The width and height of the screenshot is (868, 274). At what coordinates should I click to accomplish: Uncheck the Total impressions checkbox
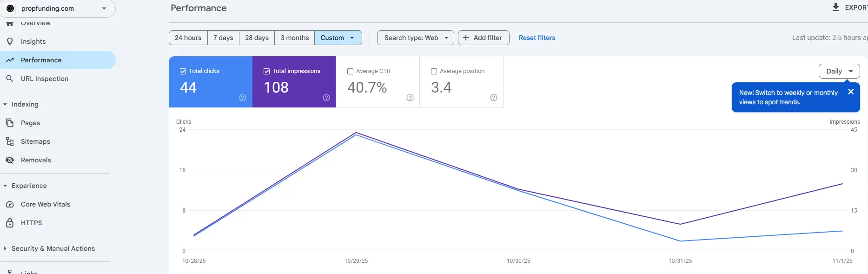[266, 71]
